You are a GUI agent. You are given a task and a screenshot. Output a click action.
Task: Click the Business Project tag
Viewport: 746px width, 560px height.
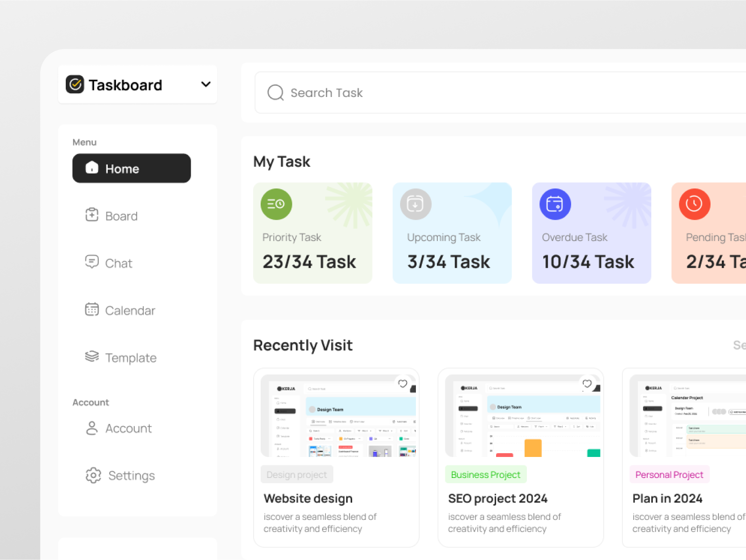[485, 474]
